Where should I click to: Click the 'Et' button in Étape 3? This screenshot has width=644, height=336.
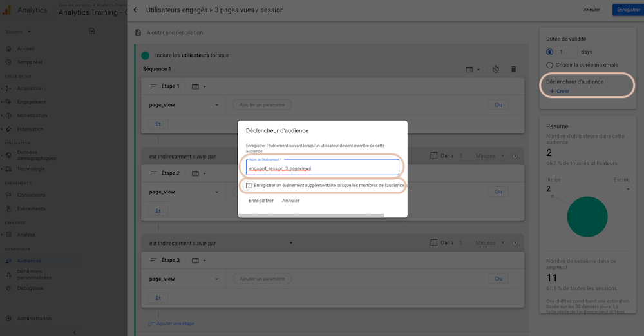click(158, 298)
